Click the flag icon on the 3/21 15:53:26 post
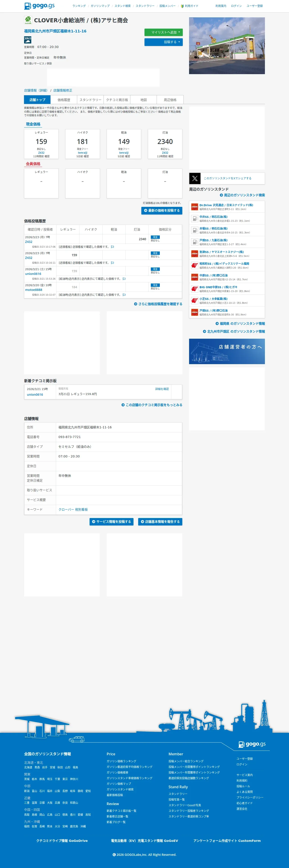This screenshot has width=289, height=868. click(x=124, y=279)
